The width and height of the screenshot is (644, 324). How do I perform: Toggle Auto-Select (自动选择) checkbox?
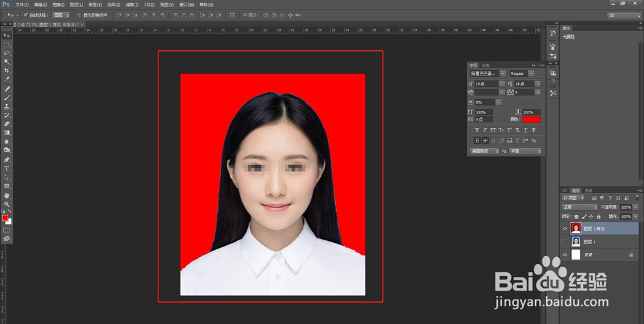point(26,15)
